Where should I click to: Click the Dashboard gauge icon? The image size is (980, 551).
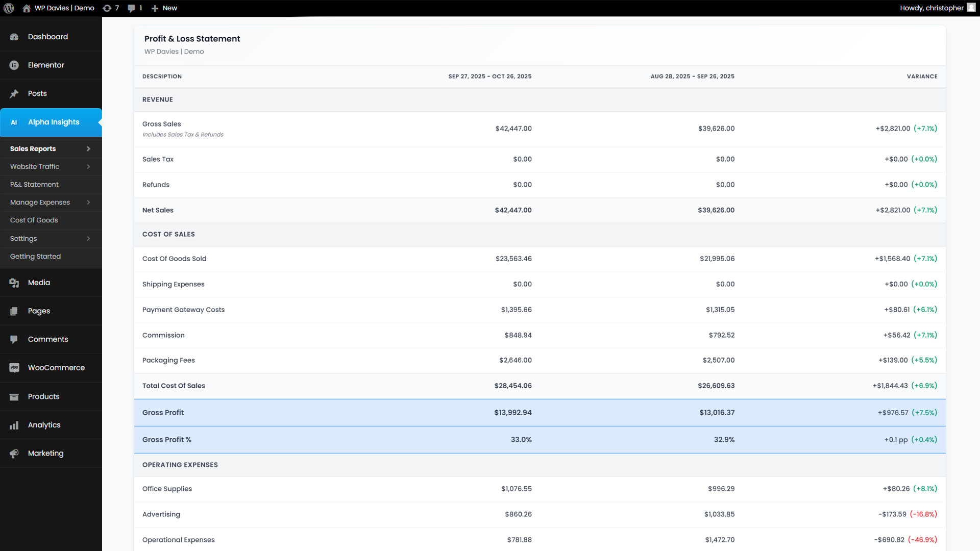[14, 37]
